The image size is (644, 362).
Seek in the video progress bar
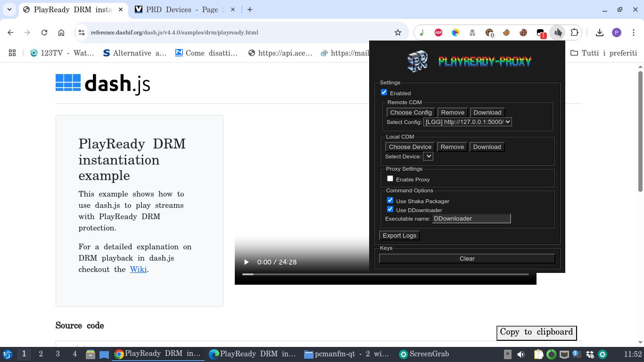pyautogui.click(x=385, y=274)
